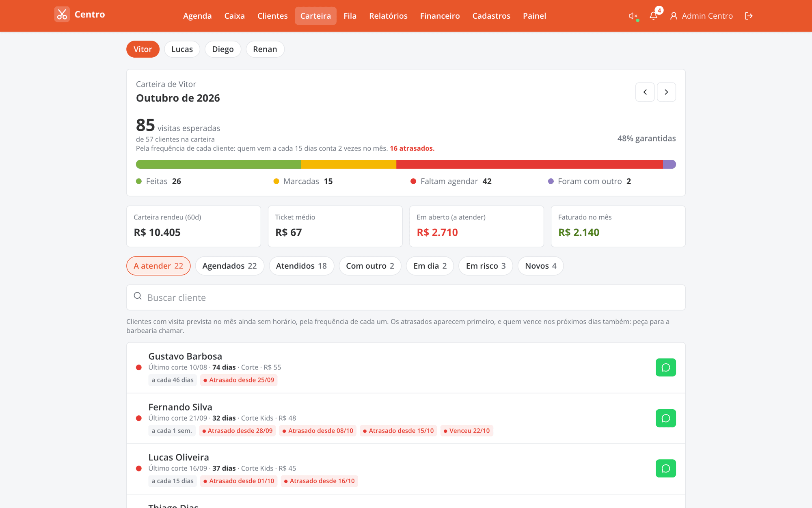Select barber Renan chip

[265, 49]
